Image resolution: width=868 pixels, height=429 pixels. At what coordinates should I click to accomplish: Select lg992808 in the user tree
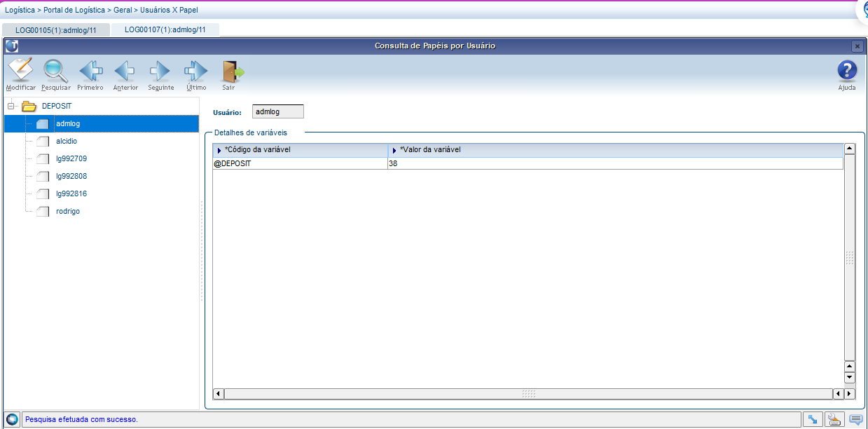click(x=71, y=176)
